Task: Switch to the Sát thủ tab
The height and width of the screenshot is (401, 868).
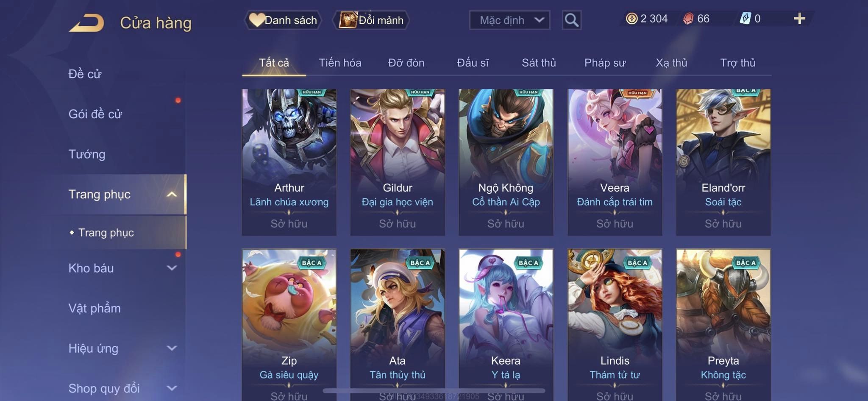Action: (539, 63)
